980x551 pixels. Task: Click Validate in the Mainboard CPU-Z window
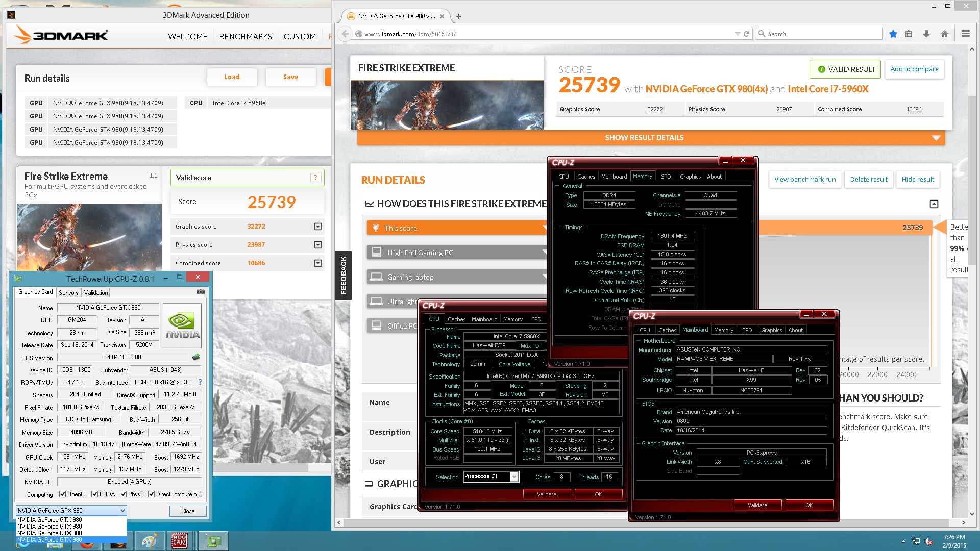tap(757, 505)
